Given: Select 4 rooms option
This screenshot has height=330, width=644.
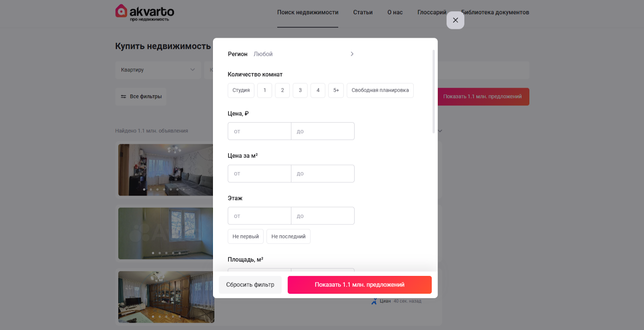Looking at the screenshot, I should click(318, 90).
